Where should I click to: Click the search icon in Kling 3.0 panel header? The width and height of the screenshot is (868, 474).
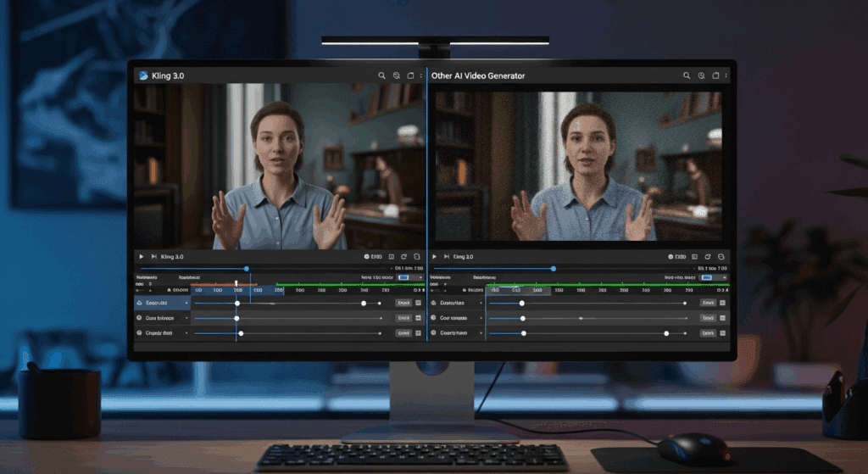381,75
